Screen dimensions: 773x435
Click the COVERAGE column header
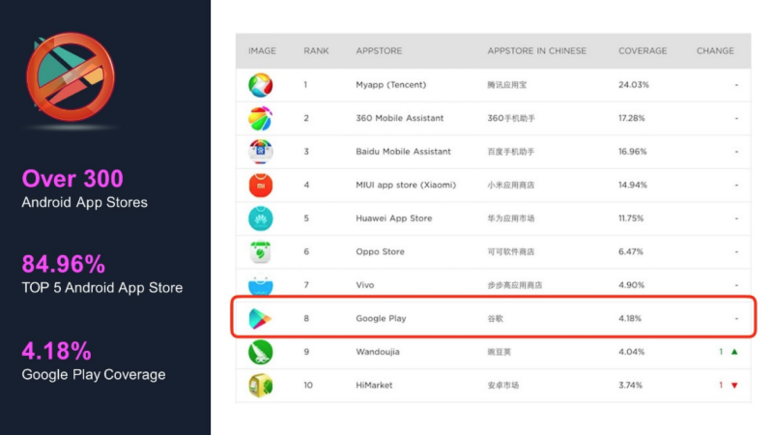tap(642, 51)
